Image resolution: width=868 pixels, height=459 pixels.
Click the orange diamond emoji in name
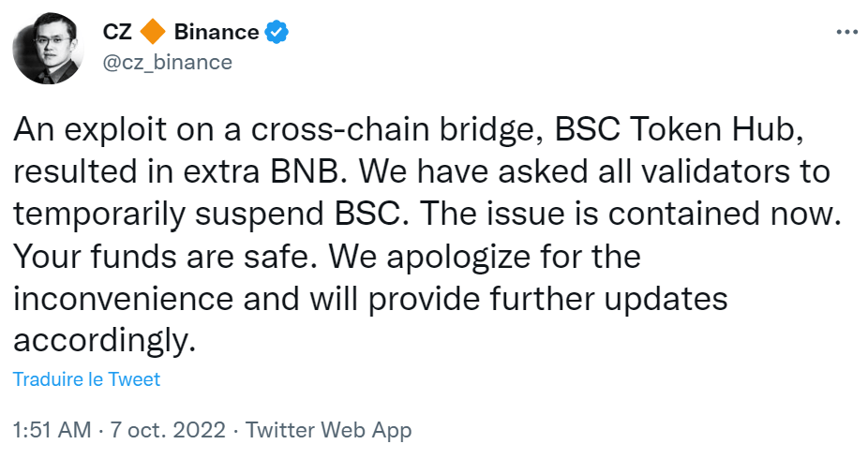[x=152, y=33]
